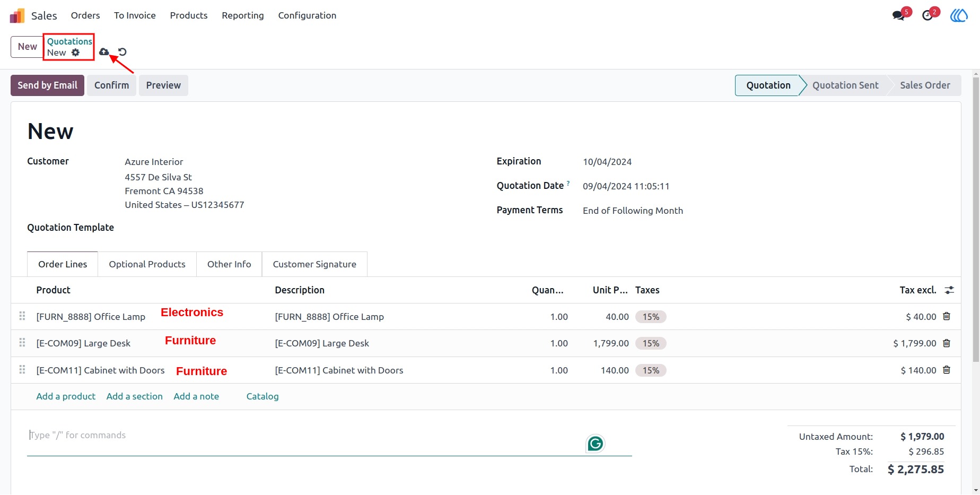Click Add a product link
The image size is (980, 495).
coord(66,396)
